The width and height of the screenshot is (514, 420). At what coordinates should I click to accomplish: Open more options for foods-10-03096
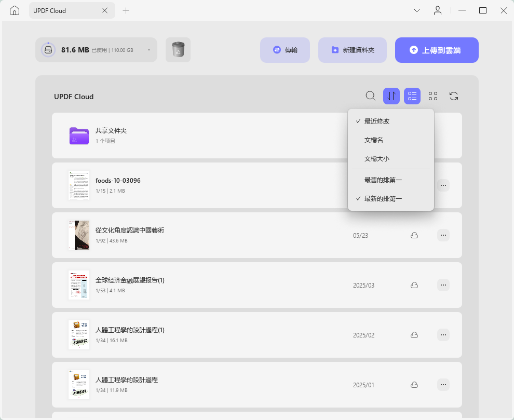click(x=443, y=185)
